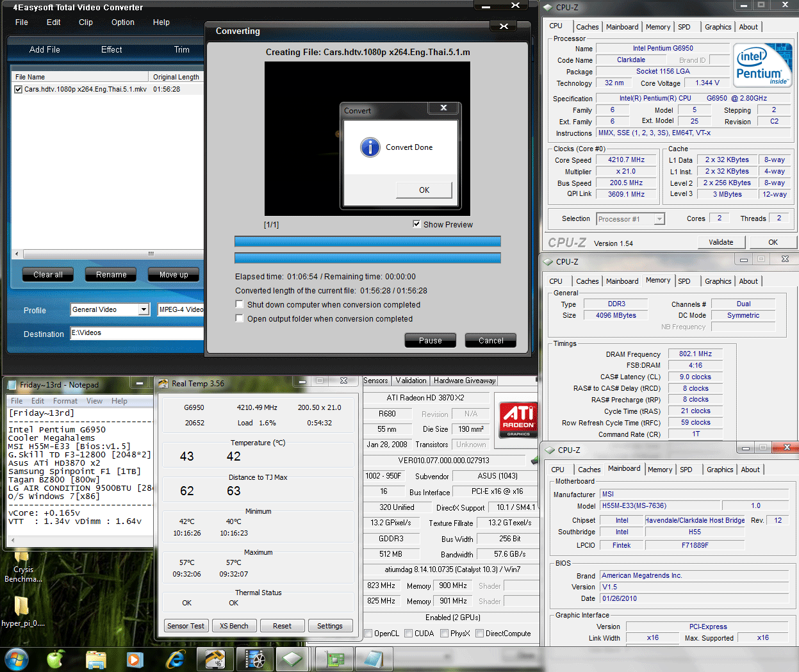Open the Processor #1 selection dropdown
The width and height of the screenshot is (799, 672).
pyautogui.click(x=659, y=219)
